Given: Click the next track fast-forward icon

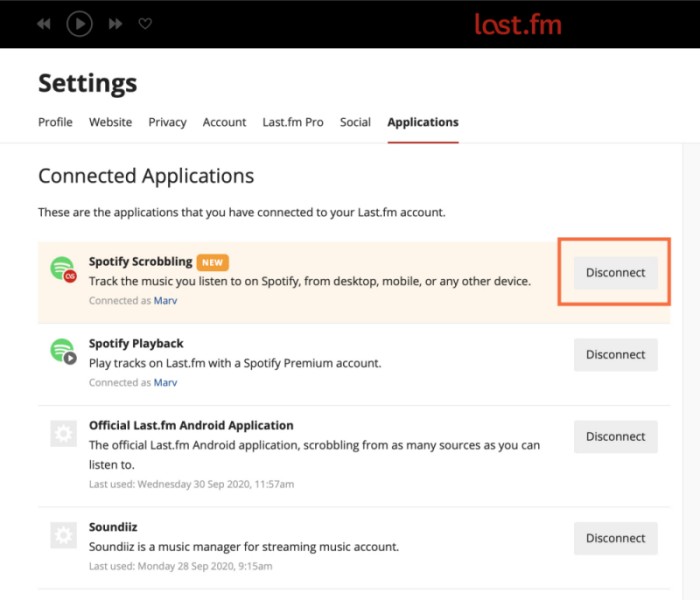Looking at the screenshot, I should (x=115, y=24).
